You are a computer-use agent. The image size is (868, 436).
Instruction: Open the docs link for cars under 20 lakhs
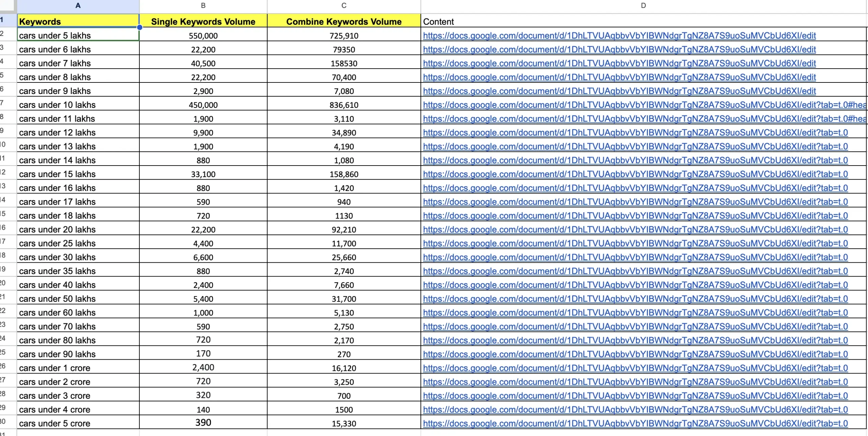point(635,229)
